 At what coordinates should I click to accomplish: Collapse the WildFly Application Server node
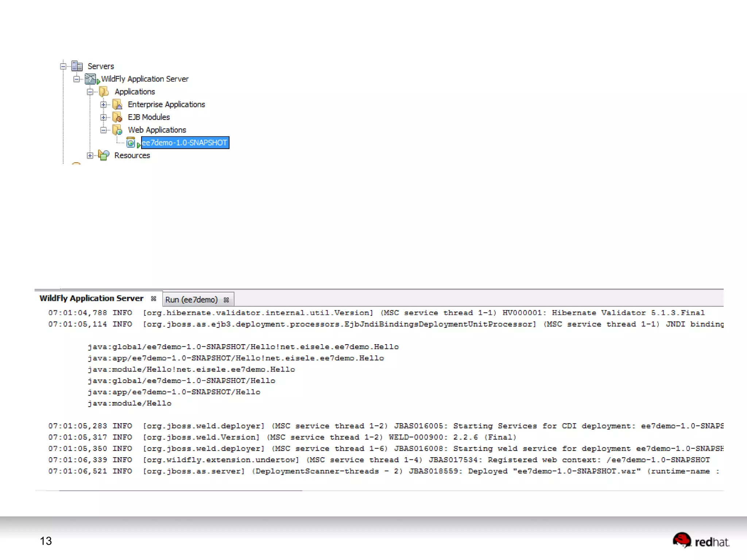coord(77,79)
